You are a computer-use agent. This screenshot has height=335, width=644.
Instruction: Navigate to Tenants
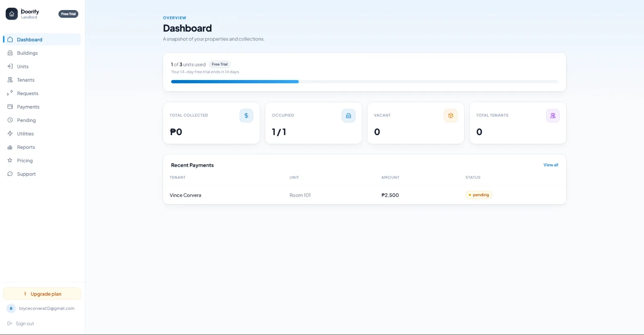point(42,80)
